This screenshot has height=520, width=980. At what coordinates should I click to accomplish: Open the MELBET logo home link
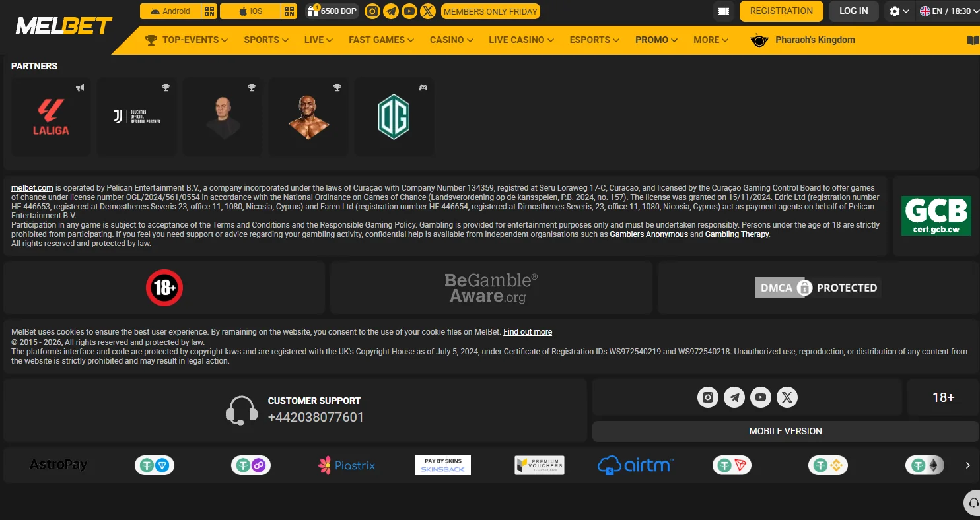coord(63,26)
